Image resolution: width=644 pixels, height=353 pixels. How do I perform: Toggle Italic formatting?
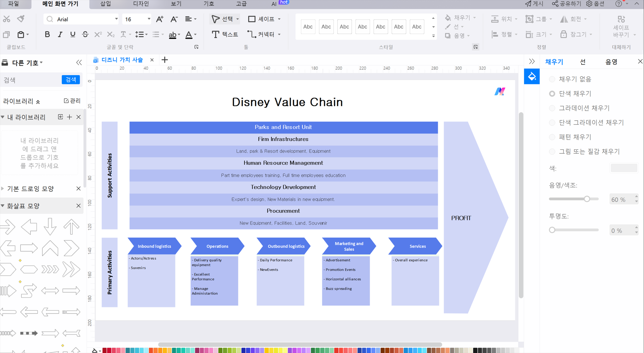click(60, 35)
